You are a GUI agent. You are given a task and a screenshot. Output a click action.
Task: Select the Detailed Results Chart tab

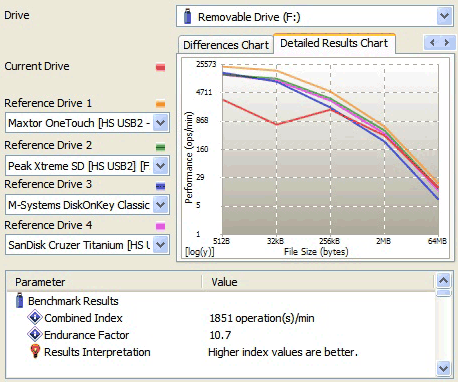pyautogui.click(x=334, y=43)
